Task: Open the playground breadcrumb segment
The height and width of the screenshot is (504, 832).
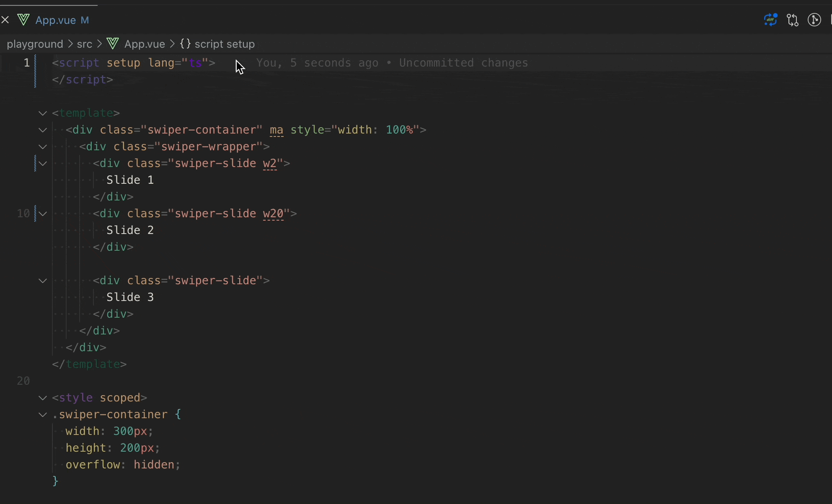Action: (x=35, y=44)
